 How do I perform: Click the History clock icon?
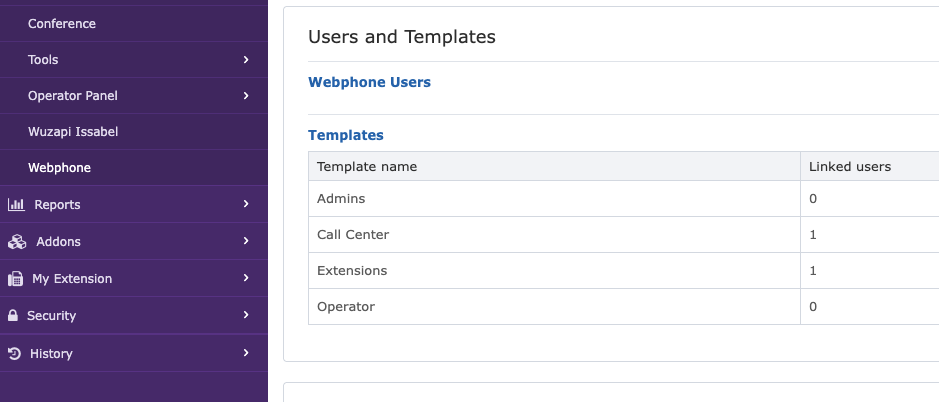click(x=14, y=353)
